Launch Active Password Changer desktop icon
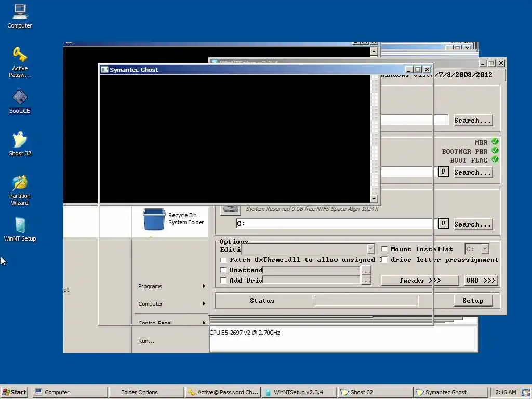 point(20,62)
